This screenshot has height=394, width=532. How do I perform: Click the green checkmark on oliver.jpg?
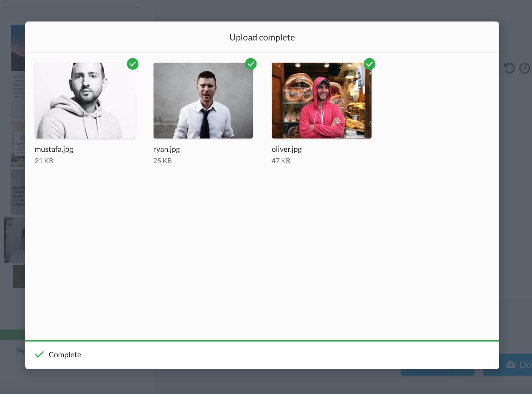(370, 64)
